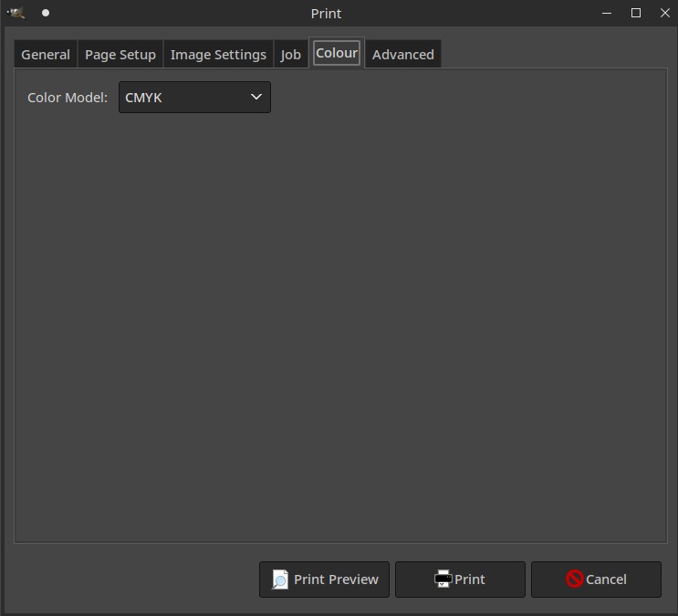
Task: Go to the Job tab
Action: [x=290, y=55]
